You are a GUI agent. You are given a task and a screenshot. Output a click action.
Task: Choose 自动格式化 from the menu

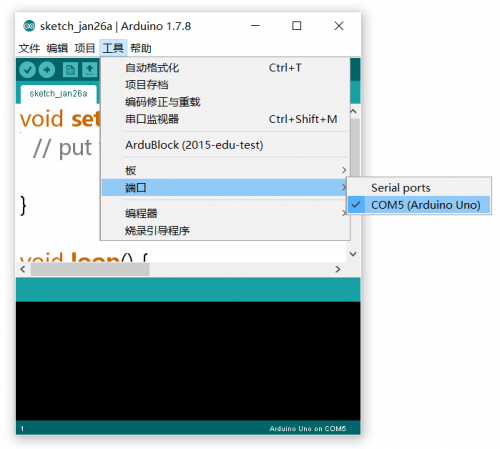point(226,68)
